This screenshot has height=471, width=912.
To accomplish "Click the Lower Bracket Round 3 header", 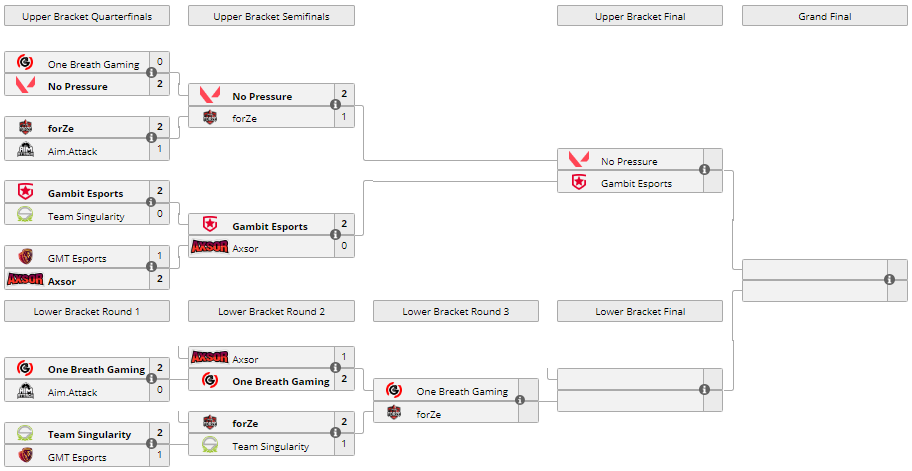I will click(455, 311).
